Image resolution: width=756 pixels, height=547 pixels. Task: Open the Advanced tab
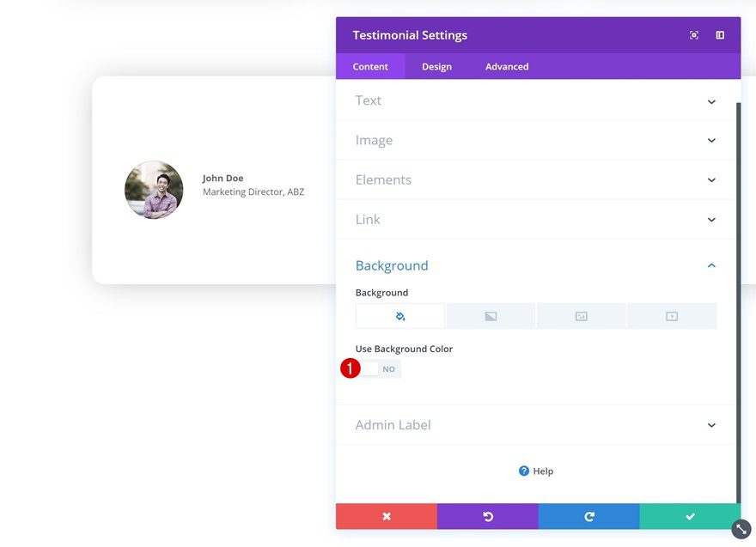tap(506, 66)
